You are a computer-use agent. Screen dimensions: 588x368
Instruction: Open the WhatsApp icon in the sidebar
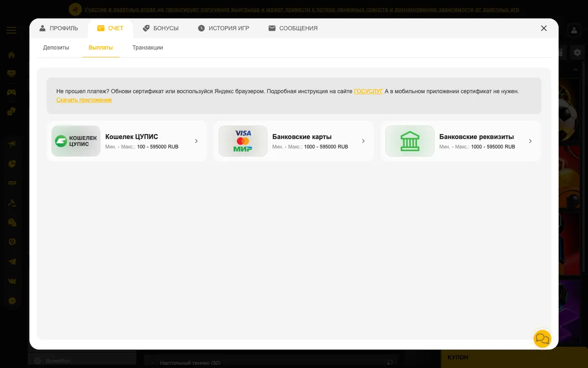pos(12,242)
